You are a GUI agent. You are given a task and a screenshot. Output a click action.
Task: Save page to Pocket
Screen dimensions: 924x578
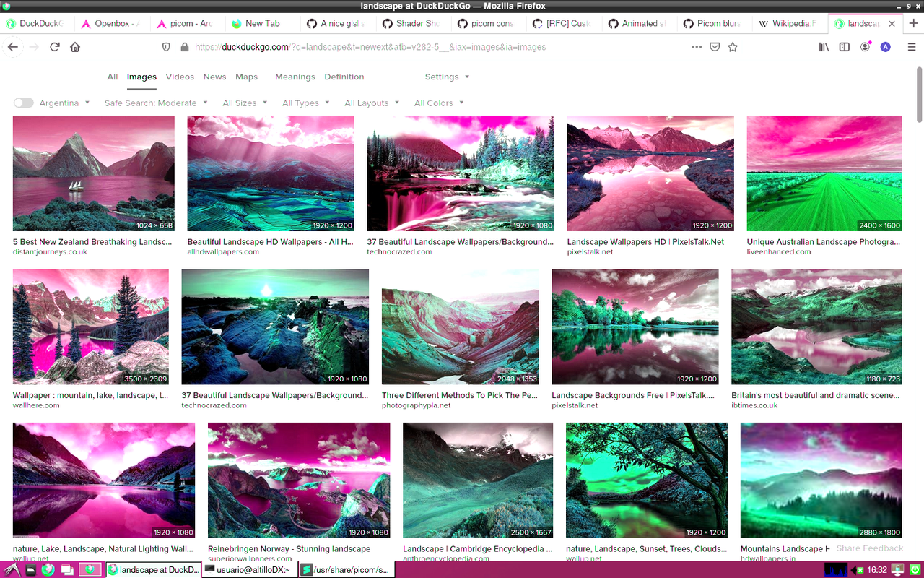click(x=715, y=46)
